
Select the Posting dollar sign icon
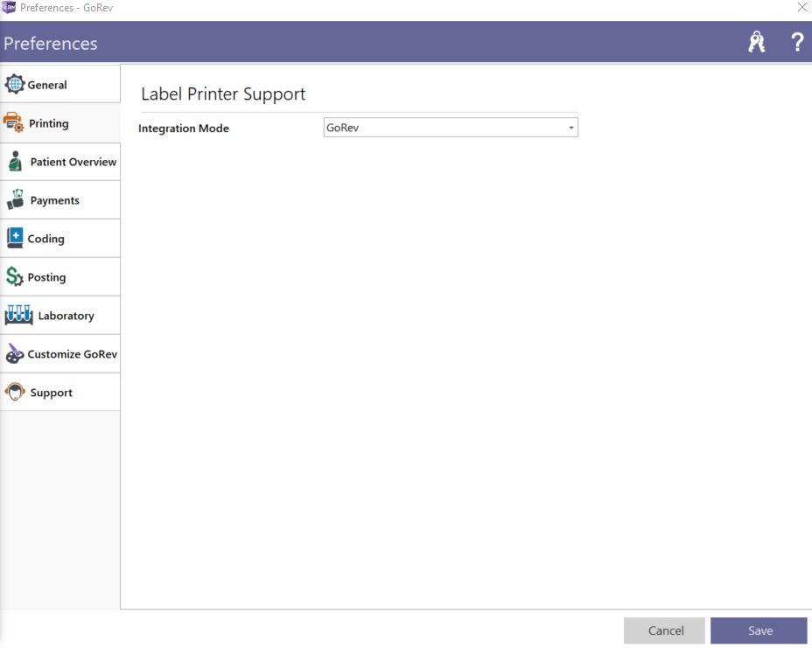point(15,277)
